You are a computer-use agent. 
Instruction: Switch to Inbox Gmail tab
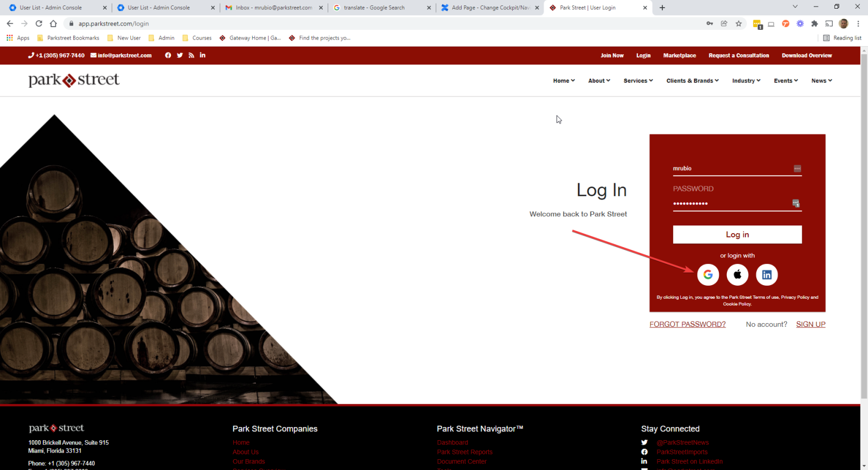coord(274,8)
